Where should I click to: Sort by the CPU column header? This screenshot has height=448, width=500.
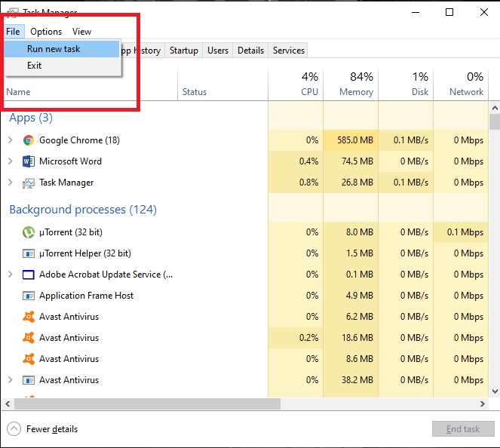coord(296,84)
